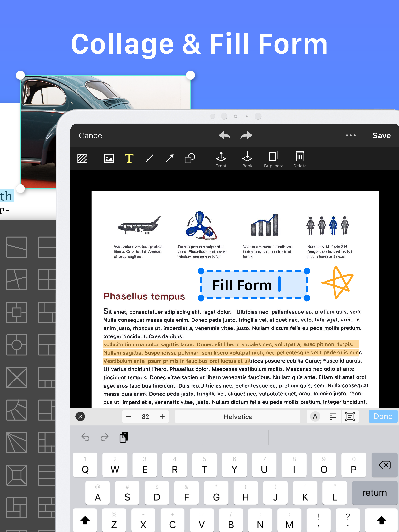
Task: Select the diagonal cross collage layout
Action: [x=17, y=377]
